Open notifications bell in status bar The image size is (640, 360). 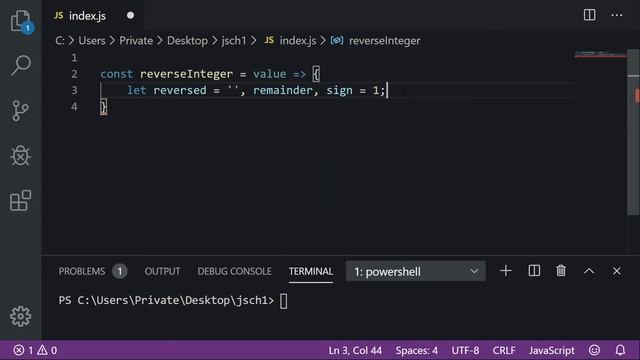(620, 350)
